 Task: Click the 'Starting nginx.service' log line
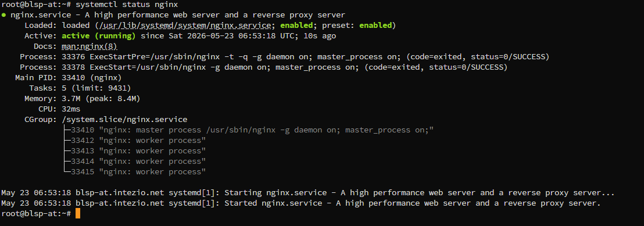coord(308,193)
